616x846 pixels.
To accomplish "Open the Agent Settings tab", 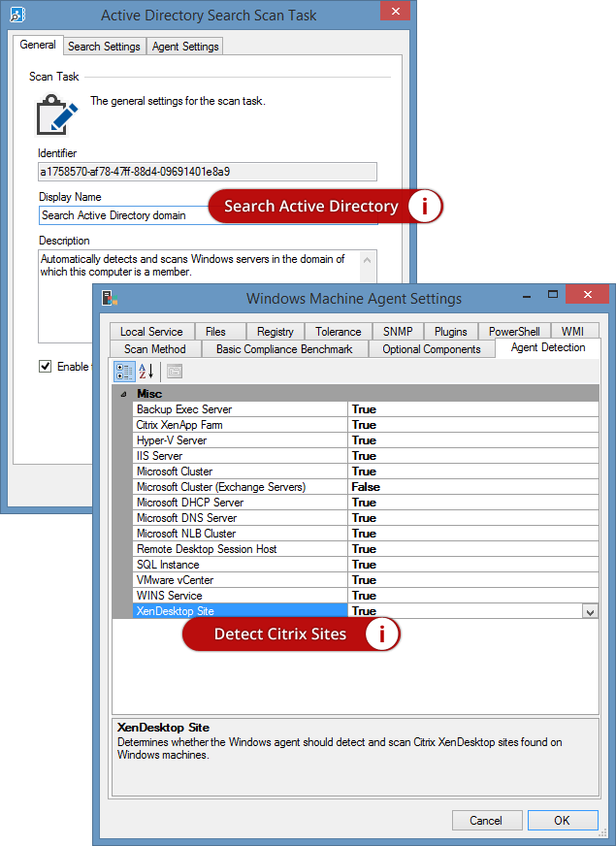I will click(185, 47).
